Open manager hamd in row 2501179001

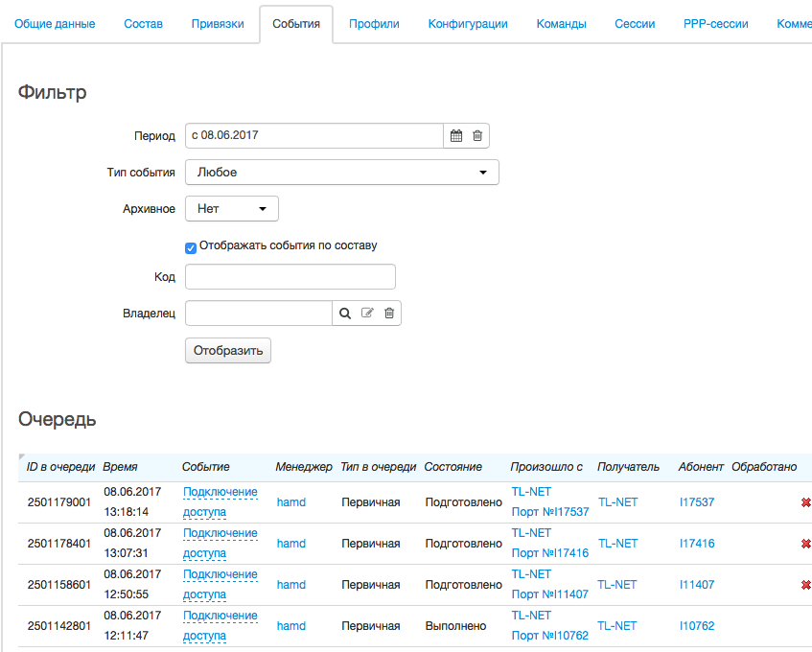point(291,501)
